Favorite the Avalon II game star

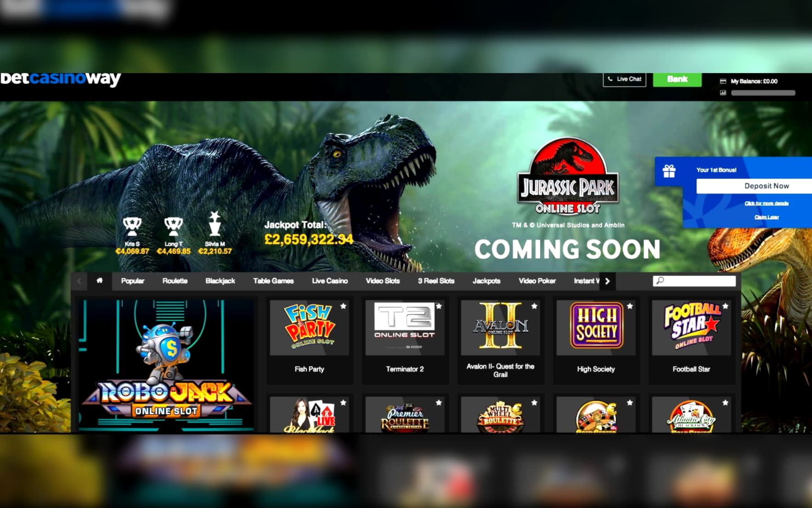[x=534, y=306]
